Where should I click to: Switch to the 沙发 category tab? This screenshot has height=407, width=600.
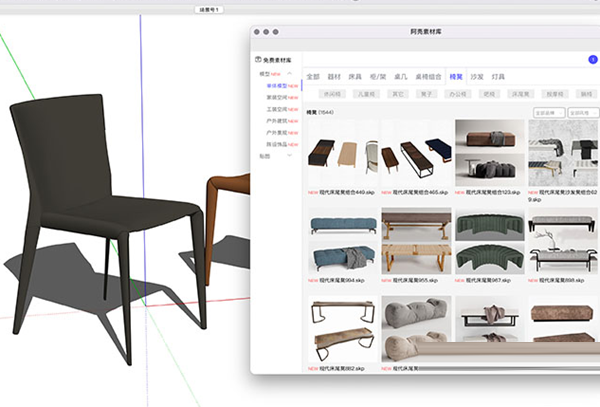pyautogui.click(x=477, y=76)
